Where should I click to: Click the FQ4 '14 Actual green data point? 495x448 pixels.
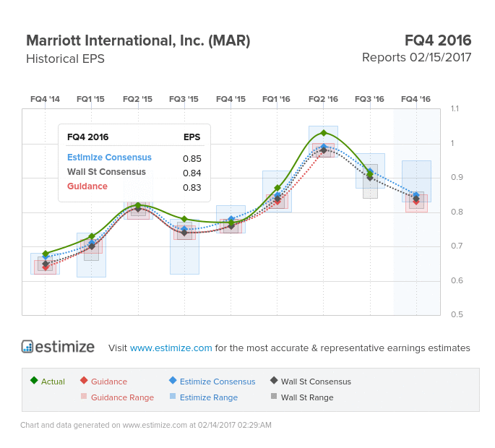click(46, 254)
